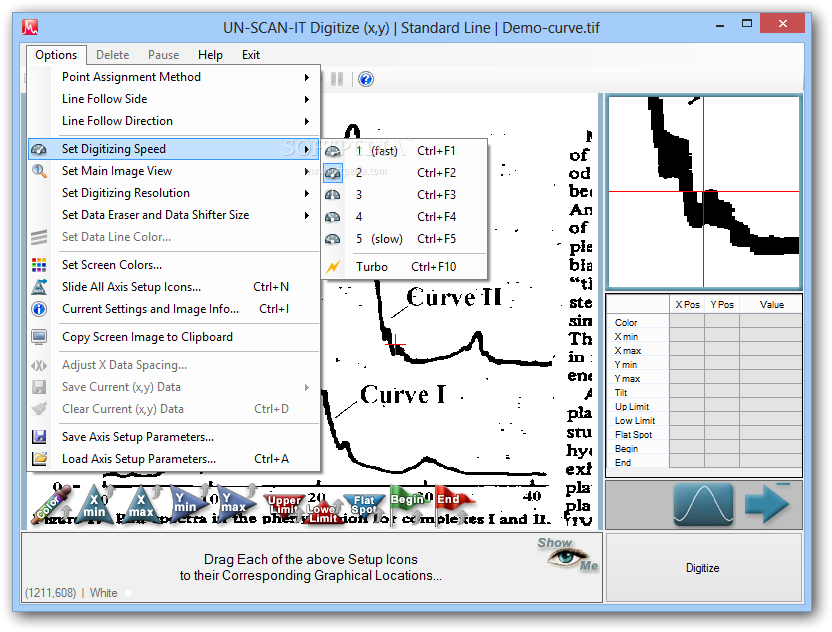The height and width of the screenshot is (632, 832).
Task: Click the Save Axis Setup floppy icon
Action: coord(39,437)
